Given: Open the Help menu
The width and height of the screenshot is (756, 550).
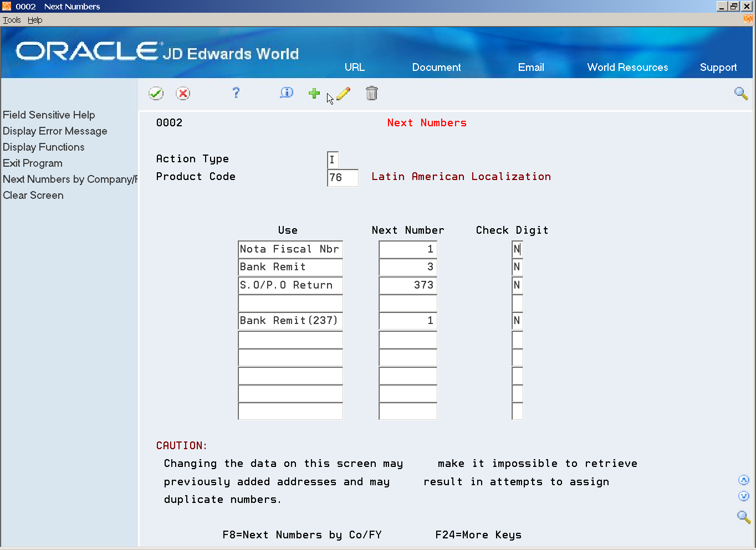Looking at the screenshot, I should pos(35,20).
